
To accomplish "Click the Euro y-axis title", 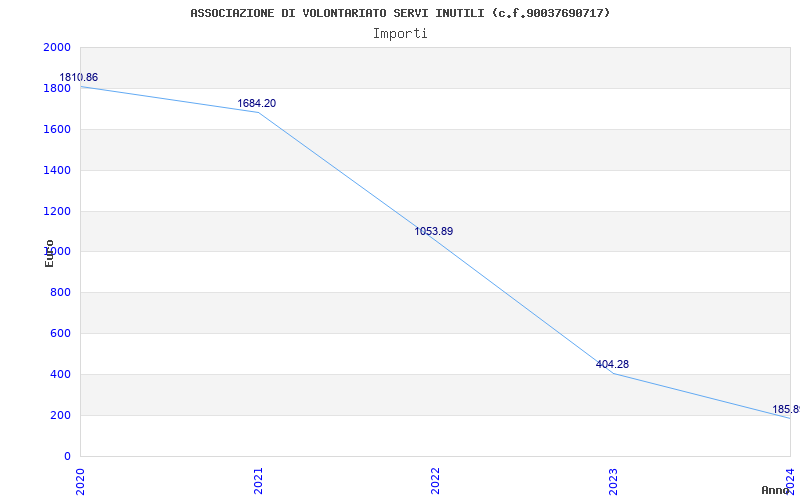I will 49,253.
